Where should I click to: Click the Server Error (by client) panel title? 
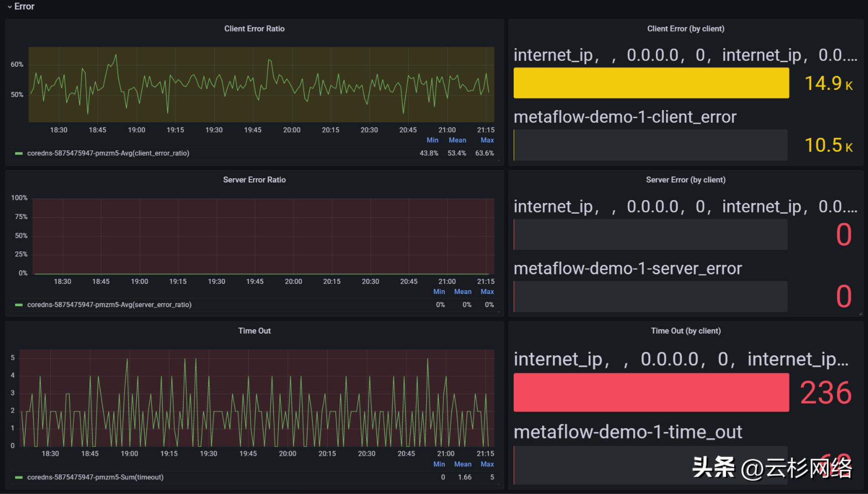[x=686, y=179]
